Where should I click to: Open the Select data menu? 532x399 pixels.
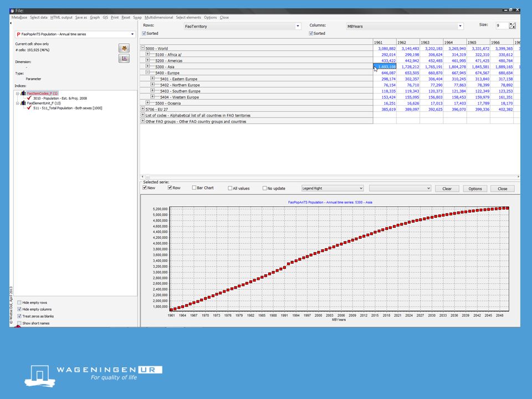pos(39,17)
